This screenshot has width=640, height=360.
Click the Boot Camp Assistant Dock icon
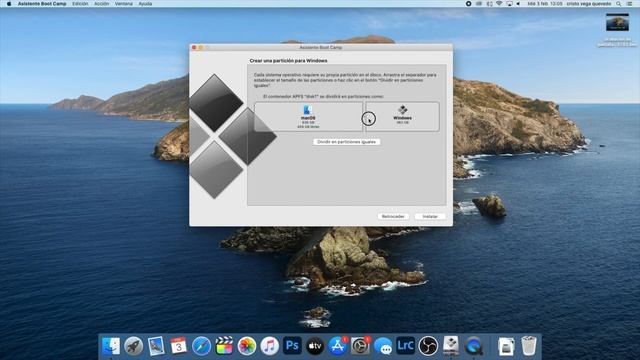click(451, 346)
